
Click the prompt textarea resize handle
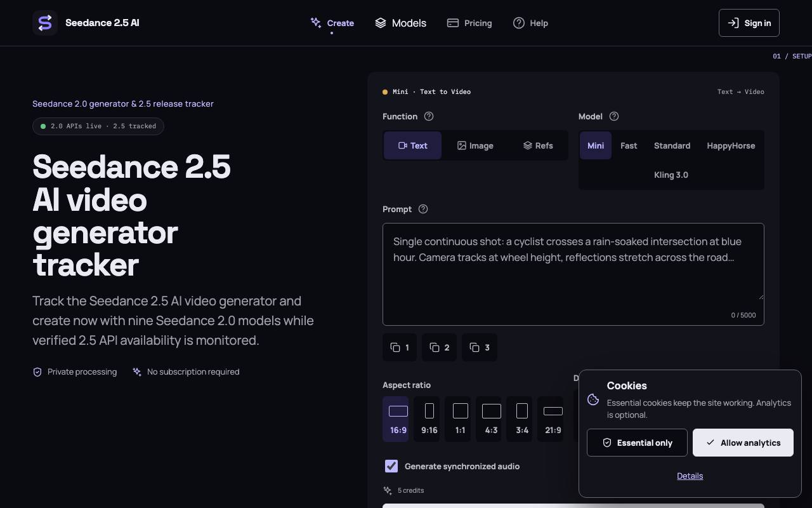pyautogui.click(x=760, y=296)
